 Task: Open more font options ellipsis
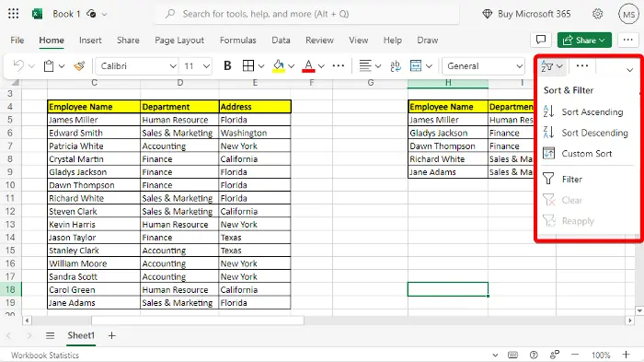point(339,65)
